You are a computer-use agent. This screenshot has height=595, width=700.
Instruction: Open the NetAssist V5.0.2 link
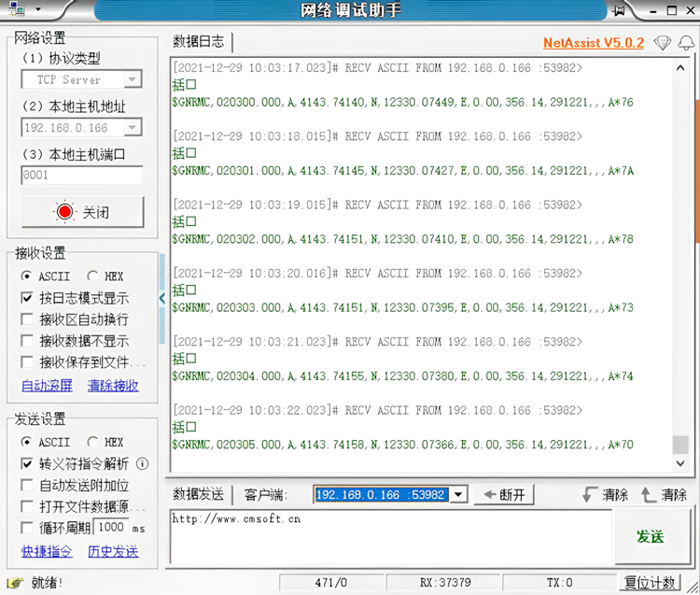click(x=593, y=43)
